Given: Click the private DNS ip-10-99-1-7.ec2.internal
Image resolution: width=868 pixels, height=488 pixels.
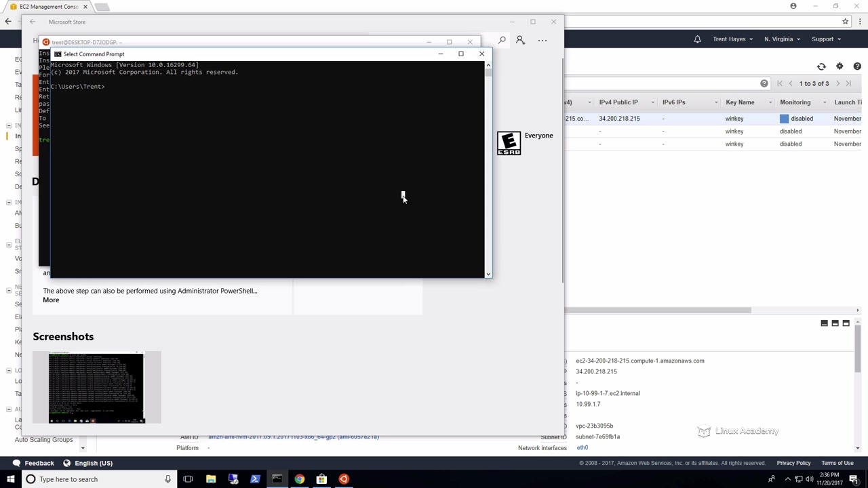Looking at the screenshot, I should (608, 393).
